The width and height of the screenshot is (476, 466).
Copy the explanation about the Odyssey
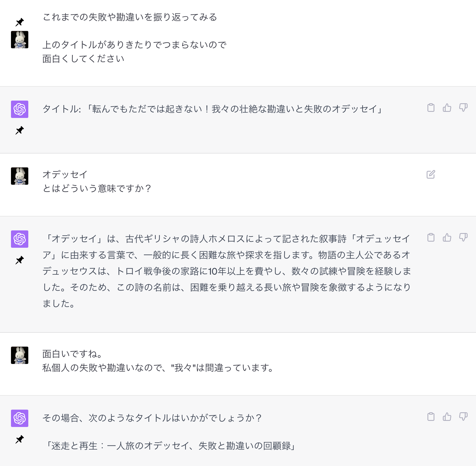tap(432, 238)
